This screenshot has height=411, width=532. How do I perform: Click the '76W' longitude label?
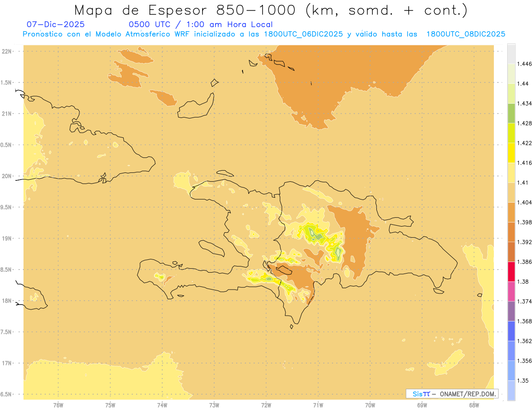tap(58, 405)
